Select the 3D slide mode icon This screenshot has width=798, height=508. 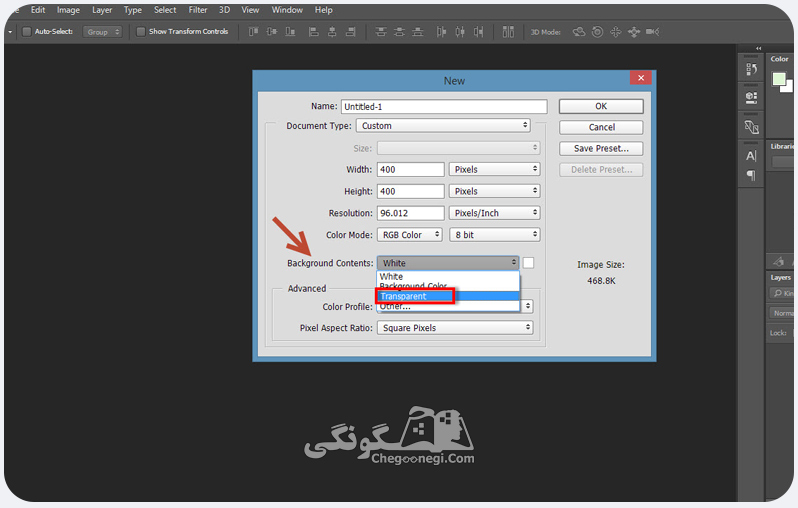(x=634, y=32)
